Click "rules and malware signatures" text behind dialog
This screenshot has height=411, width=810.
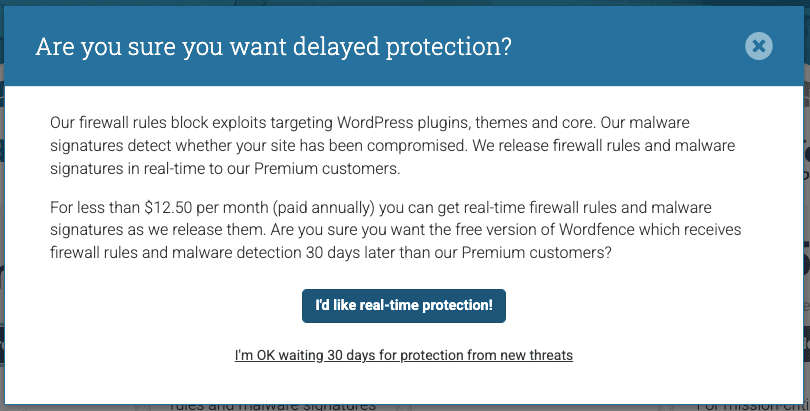pos(272,405)
